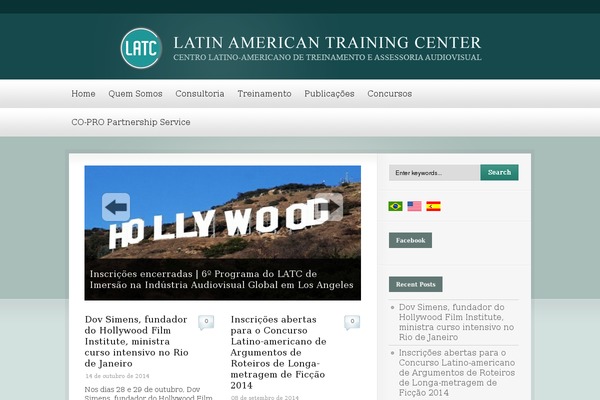This screenshot has height=400, width=600.
Task: Open Dov Simens recent post sidebar link
Action: point(456,322)
